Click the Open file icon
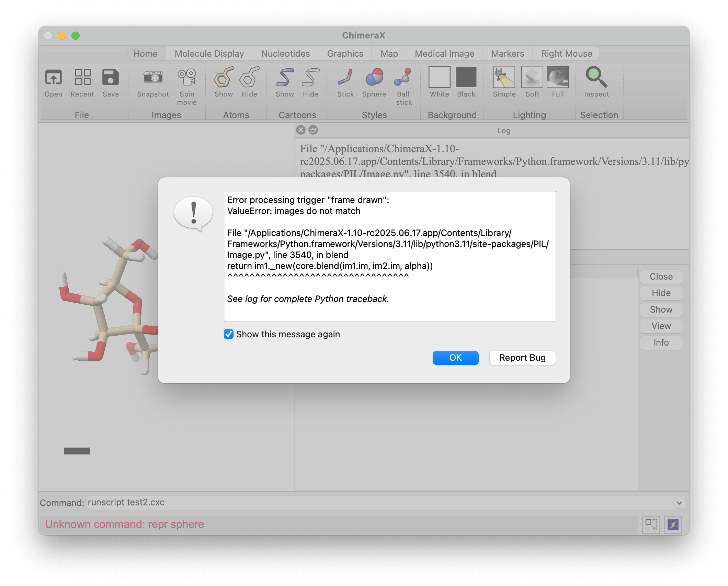The height and width of the screenshot is (586, 728). pyautogui.click(x=53, y=77)
